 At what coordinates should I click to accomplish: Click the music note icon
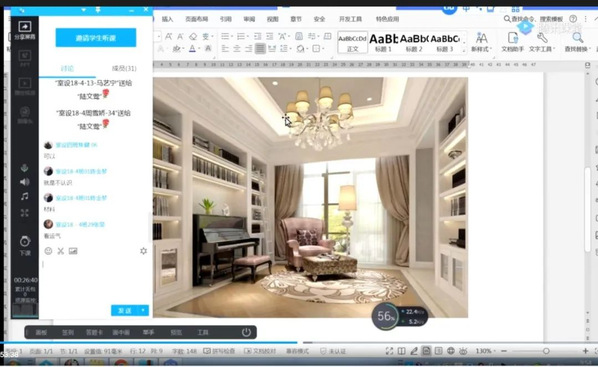[x=24, y=196]
